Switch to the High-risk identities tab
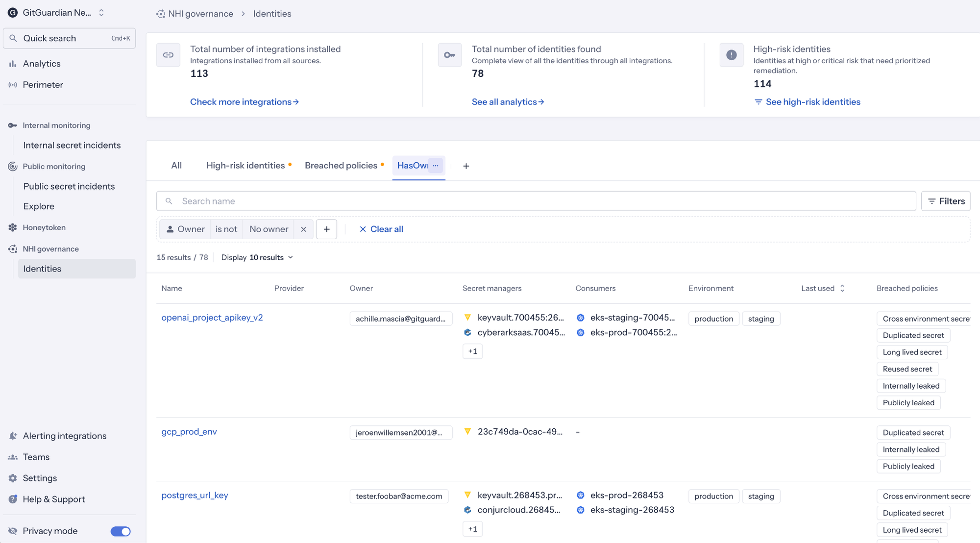 pos(245,166)
